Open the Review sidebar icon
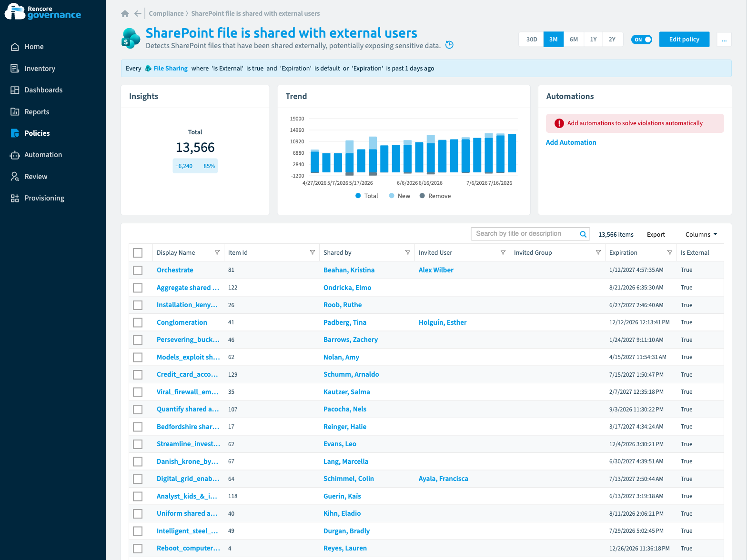 [x=15, y=177]
